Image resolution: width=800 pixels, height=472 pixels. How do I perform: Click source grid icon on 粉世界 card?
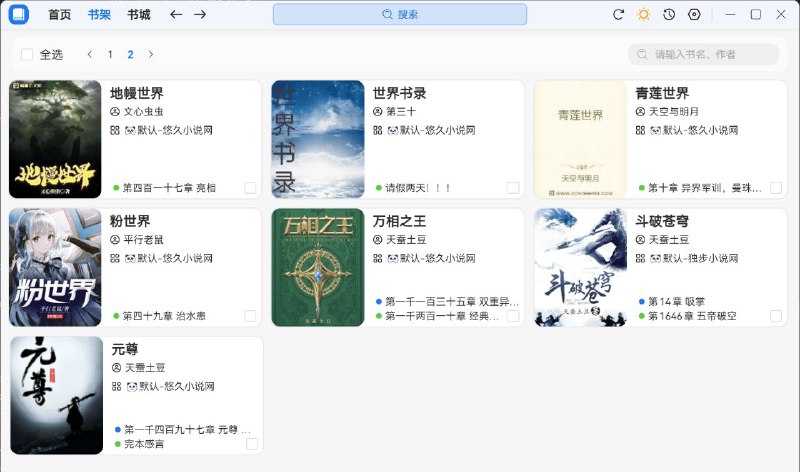115,258
